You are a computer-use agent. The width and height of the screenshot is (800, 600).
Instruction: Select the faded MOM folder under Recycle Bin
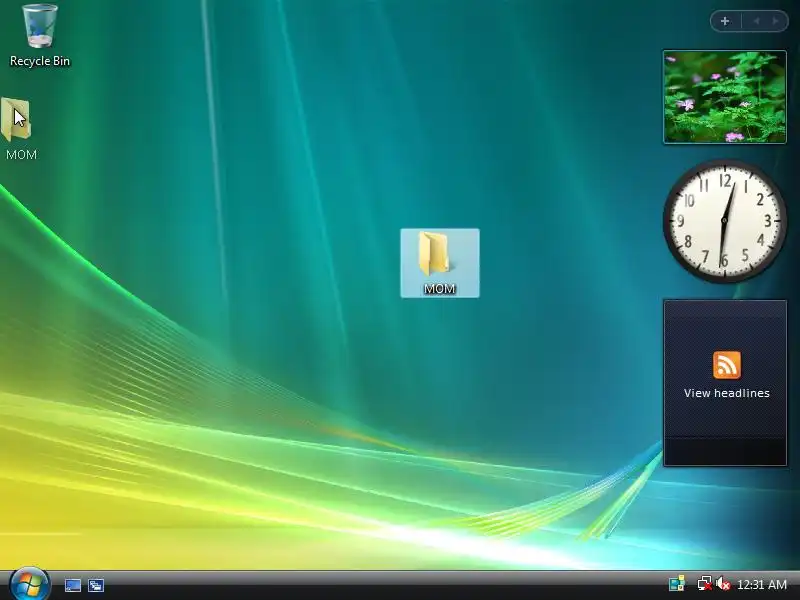[19, 129]
